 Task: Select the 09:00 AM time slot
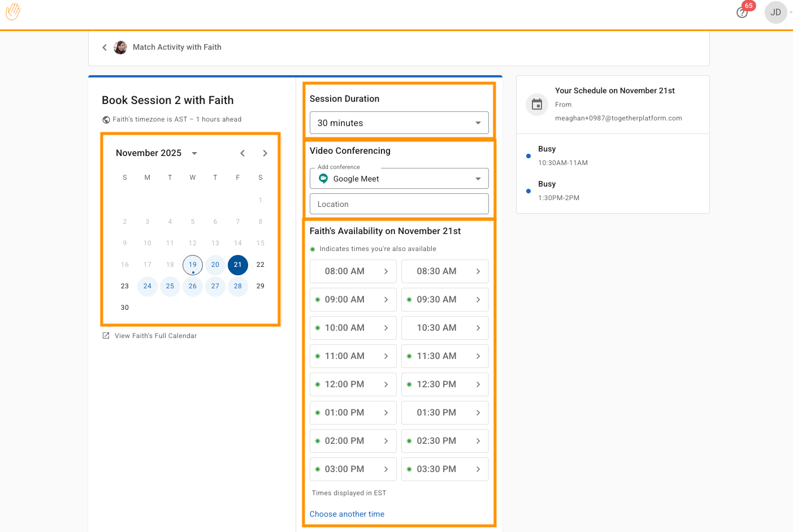pyautogui.click(x=353, y=300)
